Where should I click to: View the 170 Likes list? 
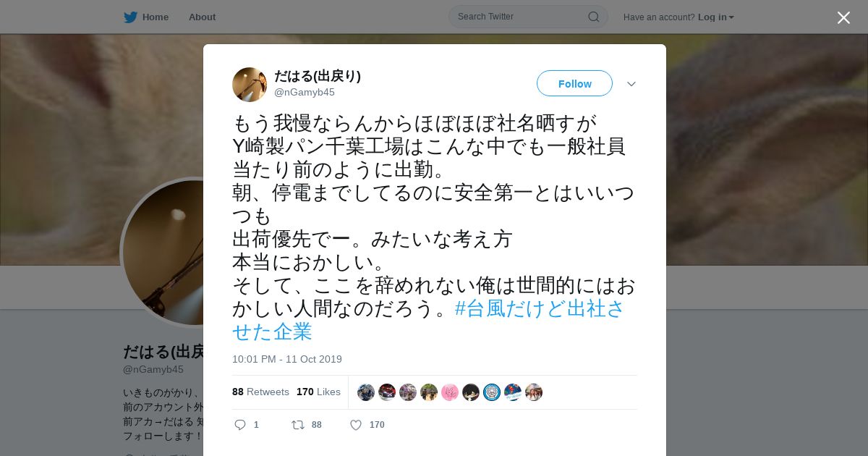(318, 392)
